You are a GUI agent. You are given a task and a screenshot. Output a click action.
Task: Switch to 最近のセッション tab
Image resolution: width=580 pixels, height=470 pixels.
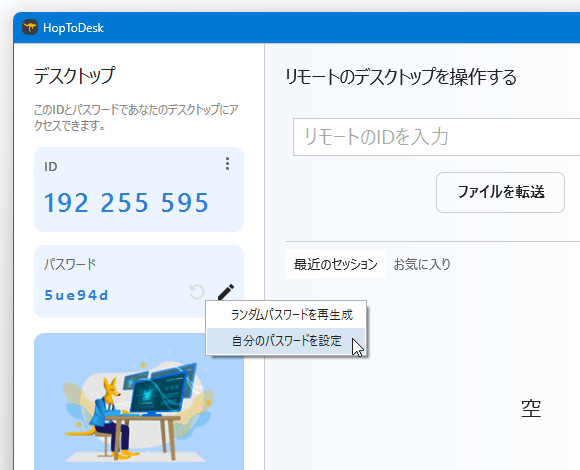(335, 264)
